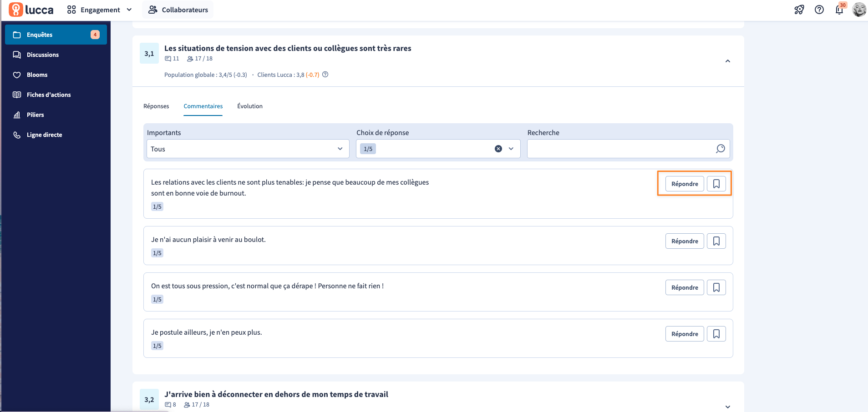This screenshot has height=412, width=868.
Task: Click the 3,2 score badge
Action: click(149, 400)
